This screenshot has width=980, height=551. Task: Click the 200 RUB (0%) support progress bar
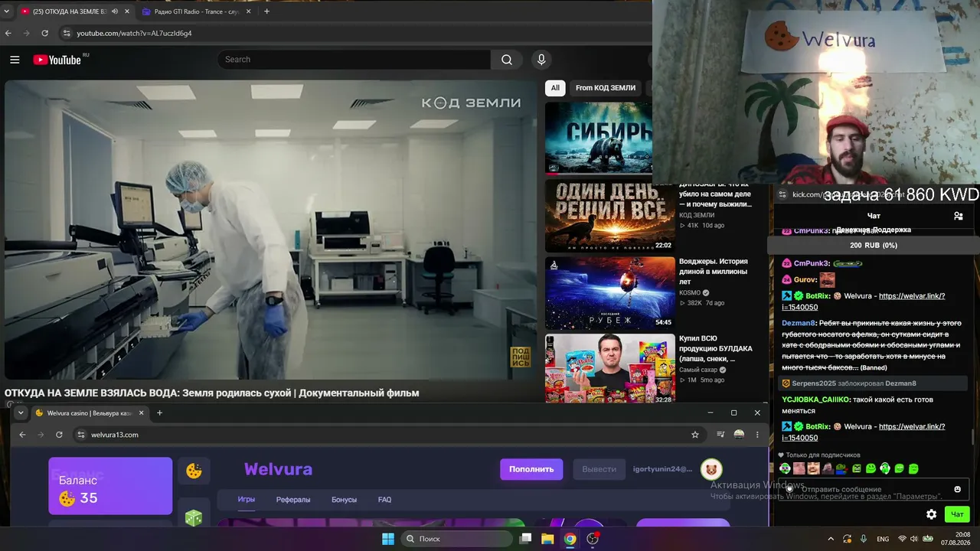pos(874,246)
